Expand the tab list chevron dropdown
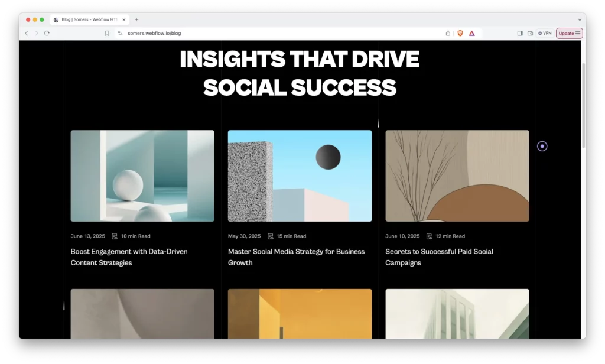The image size is (605, 364). tap(579, 19)
